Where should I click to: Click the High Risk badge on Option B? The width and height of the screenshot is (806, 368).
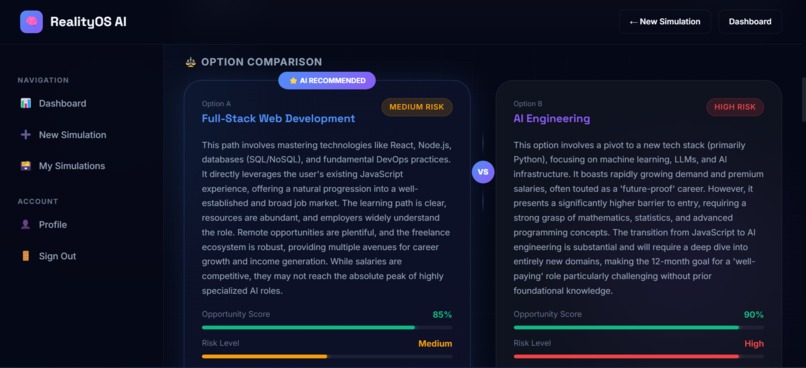(735, 107)
